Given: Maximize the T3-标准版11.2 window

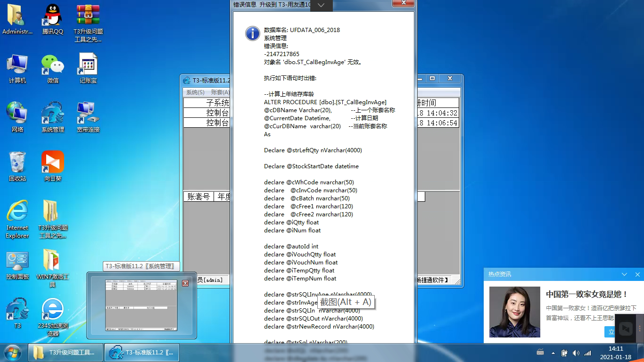Looking at the screenshot, I should (432, 78).
